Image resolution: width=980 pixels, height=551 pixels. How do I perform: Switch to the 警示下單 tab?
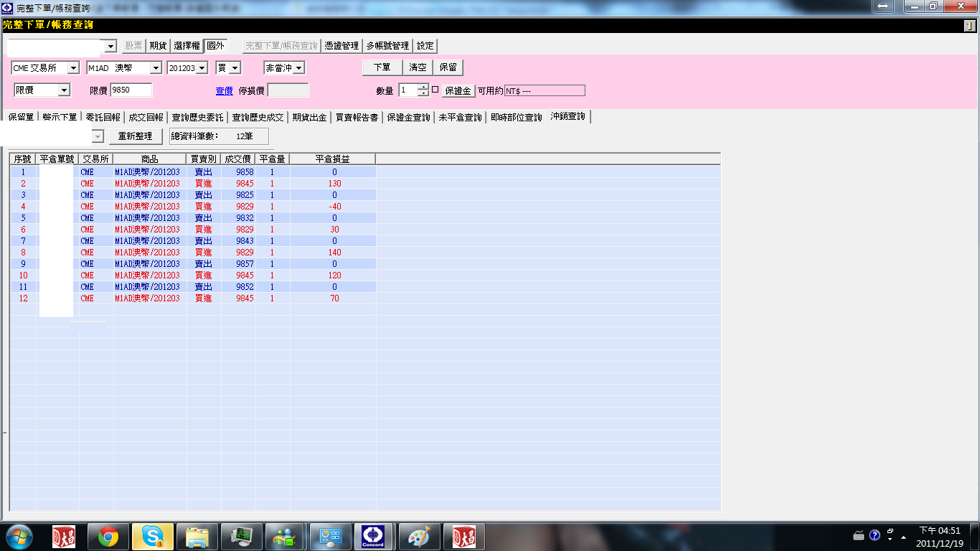(x=60, y=117)
